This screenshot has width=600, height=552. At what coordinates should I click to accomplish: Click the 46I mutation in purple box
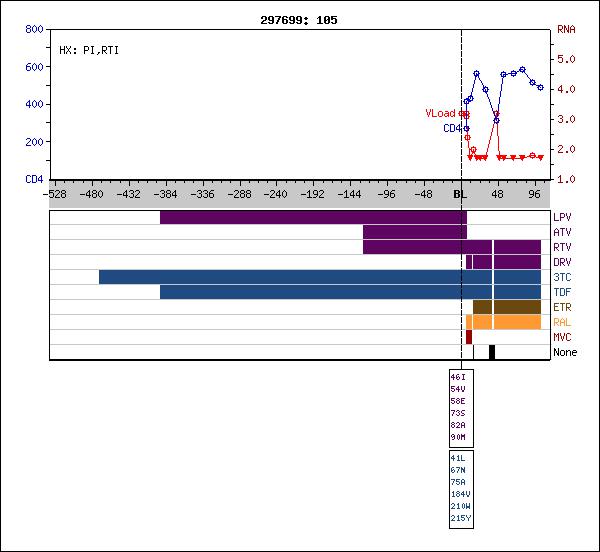click(x=458, y=376)
